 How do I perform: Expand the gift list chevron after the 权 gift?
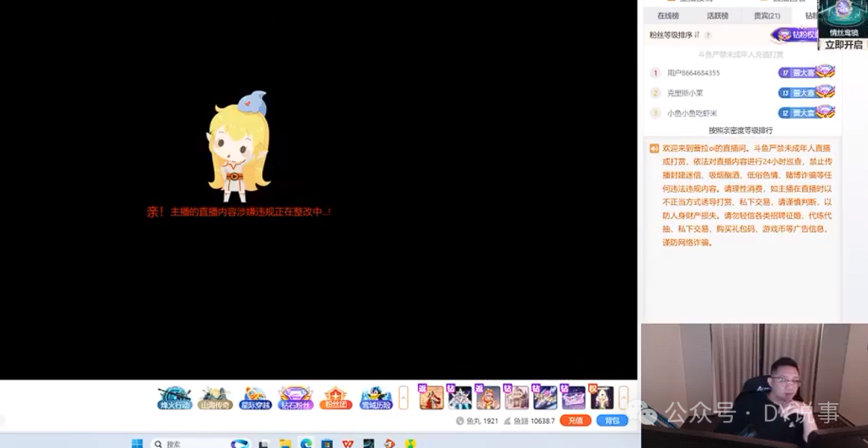click(x=624, y=397)
